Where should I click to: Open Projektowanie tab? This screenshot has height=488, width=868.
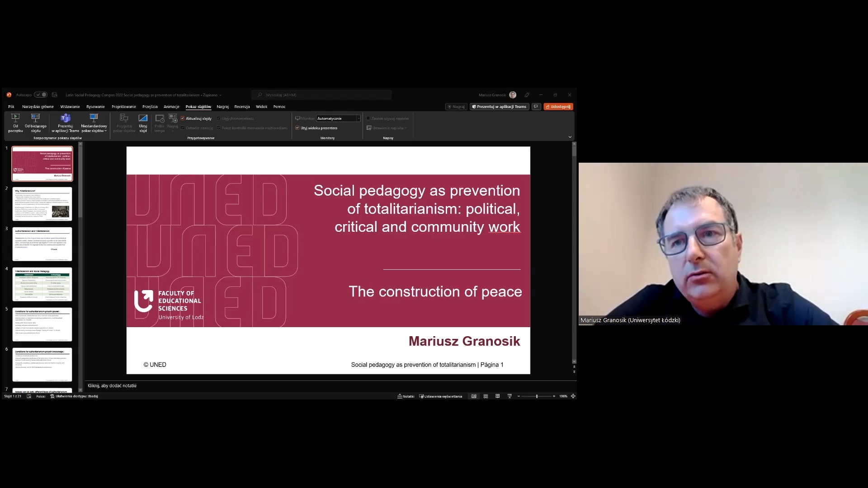(x=124, y=107)
